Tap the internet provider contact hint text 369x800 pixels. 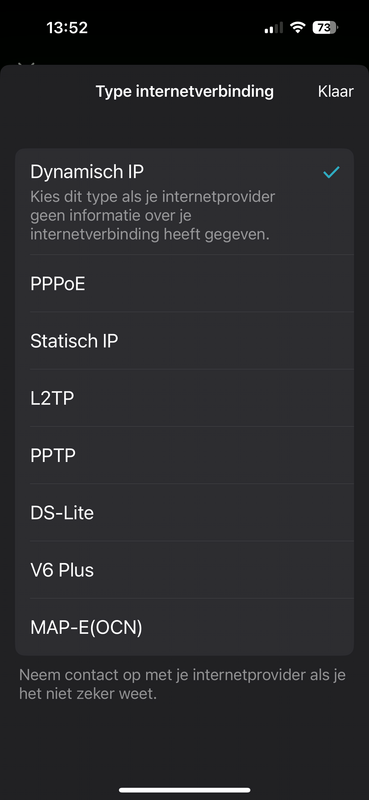tap(182, 685)
